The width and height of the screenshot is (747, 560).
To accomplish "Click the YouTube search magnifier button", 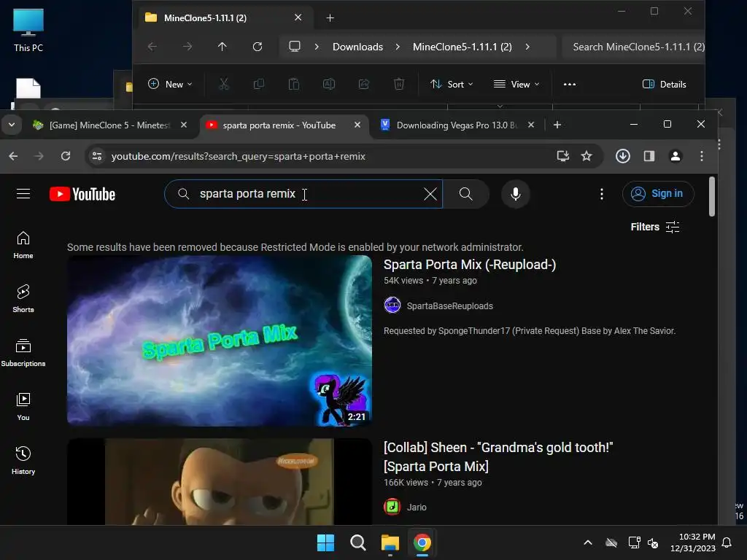I will [466, 194].
